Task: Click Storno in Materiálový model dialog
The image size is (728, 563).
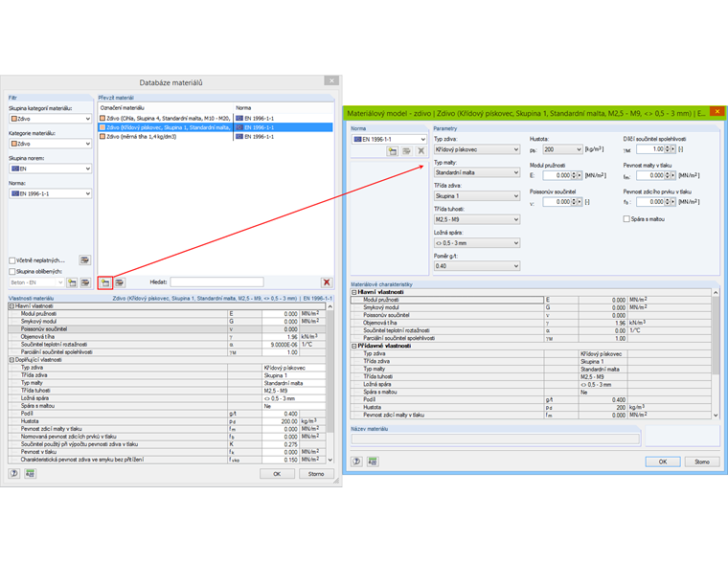Action: coord(702,462)
